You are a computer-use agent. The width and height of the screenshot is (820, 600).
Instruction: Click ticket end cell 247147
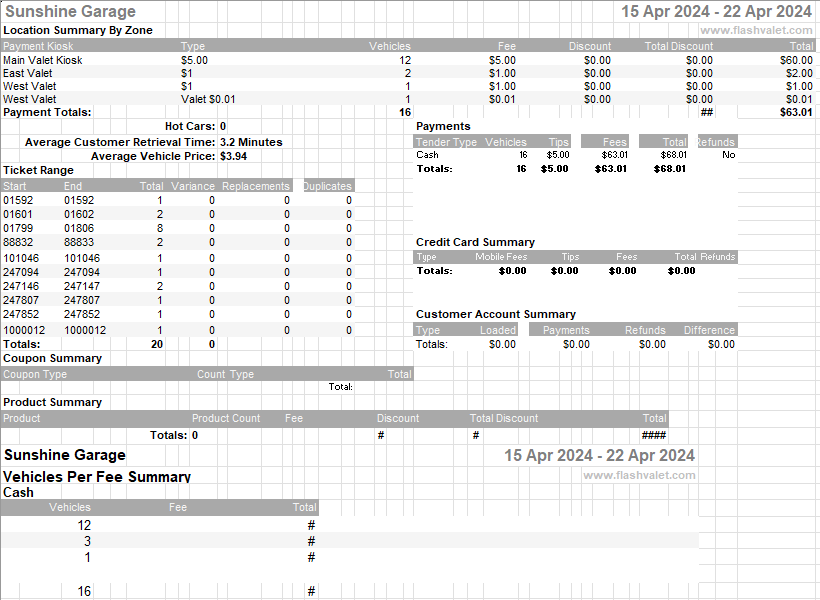pyautogui.click(x=82, y=286)
